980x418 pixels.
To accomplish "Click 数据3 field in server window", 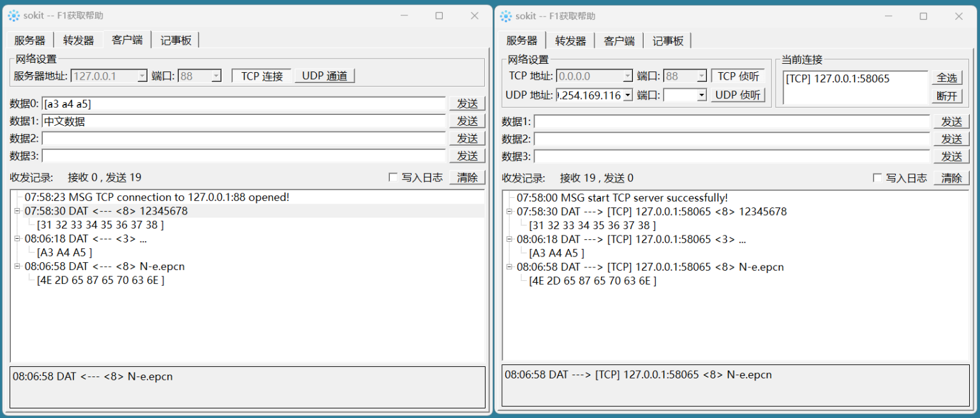I will [x=732, y=156].
